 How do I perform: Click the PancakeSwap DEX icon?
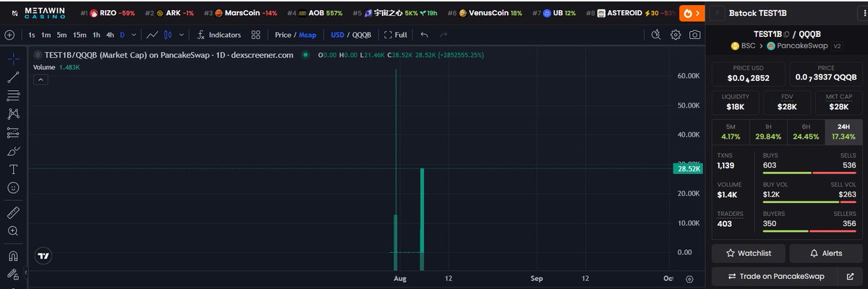tap(771, 46)
